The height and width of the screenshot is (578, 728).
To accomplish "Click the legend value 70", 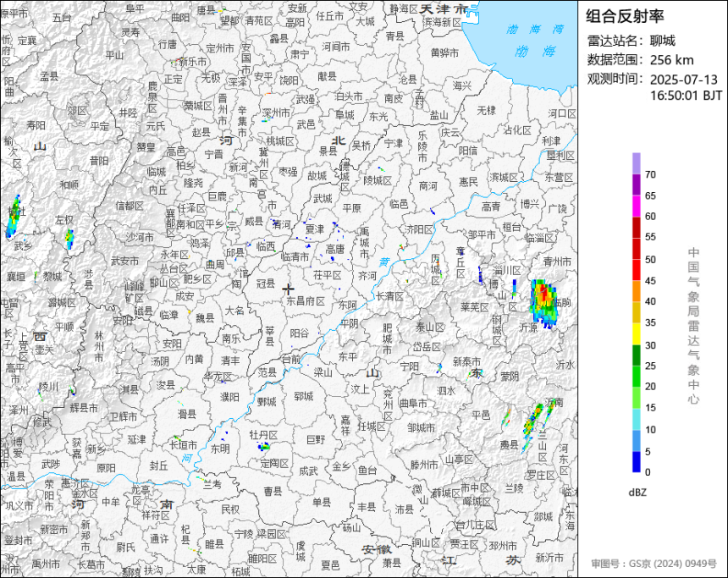I will 650,174.
